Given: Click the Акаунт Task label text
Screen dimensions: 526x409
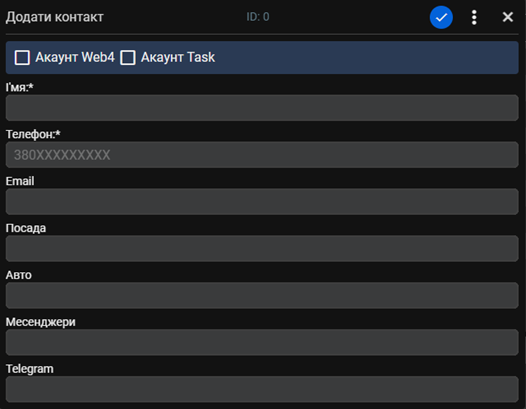Looking at the screenshot, I should pos(178,57).
